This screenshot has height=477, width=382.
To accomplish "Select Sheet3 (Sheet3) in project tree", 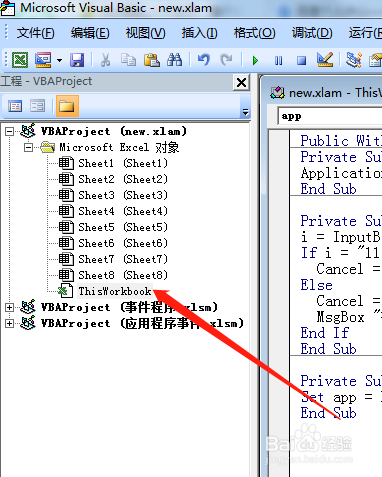I will pyautogui.click(x=123, y=195).
